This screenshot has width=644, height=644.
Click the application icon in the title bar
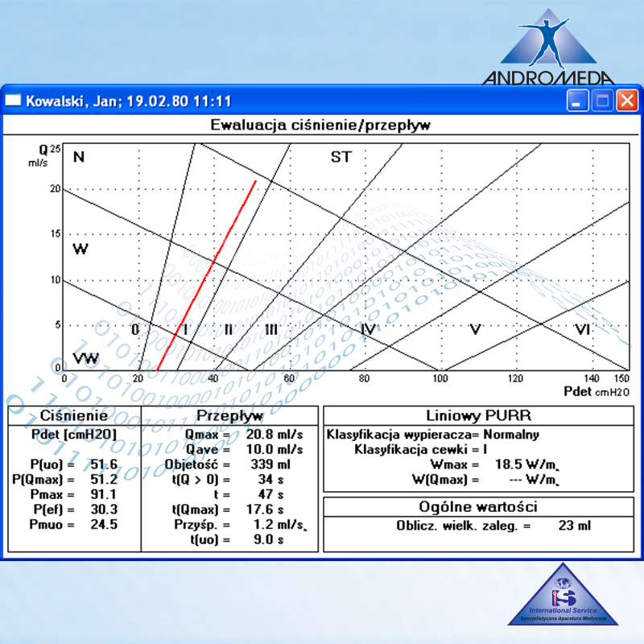click(x=13, y=100)
